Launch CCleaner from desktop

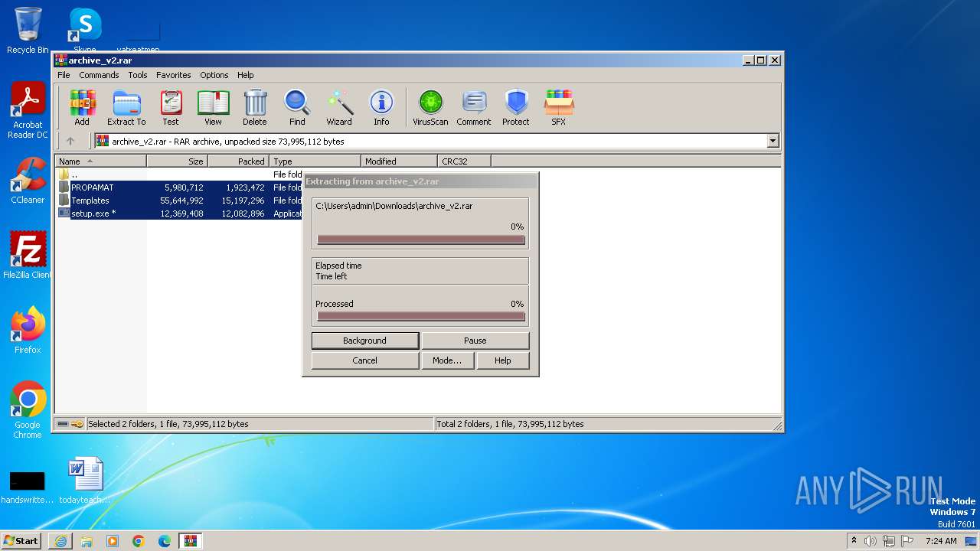tap(28, 181)
